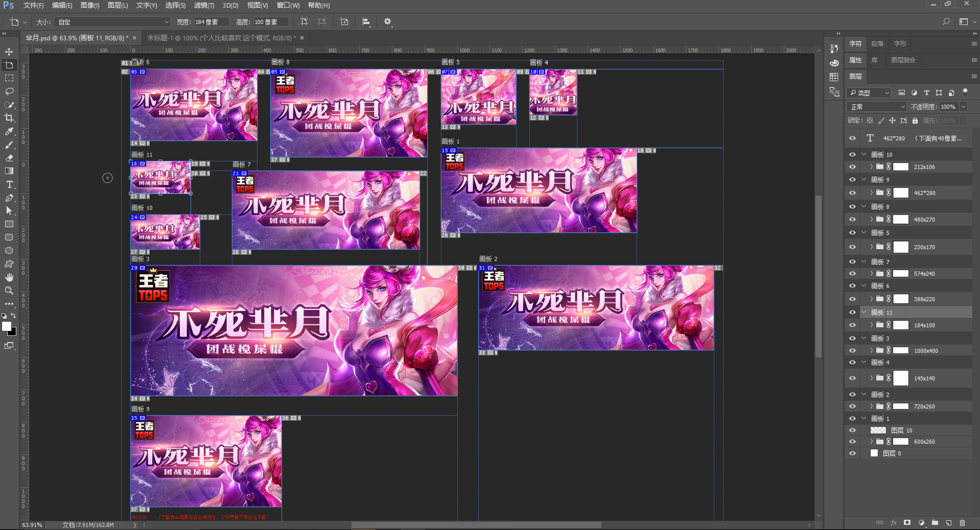The image size is (980, 530).
Task: Select the Zoom tool
Action: [x=9, y=291]
